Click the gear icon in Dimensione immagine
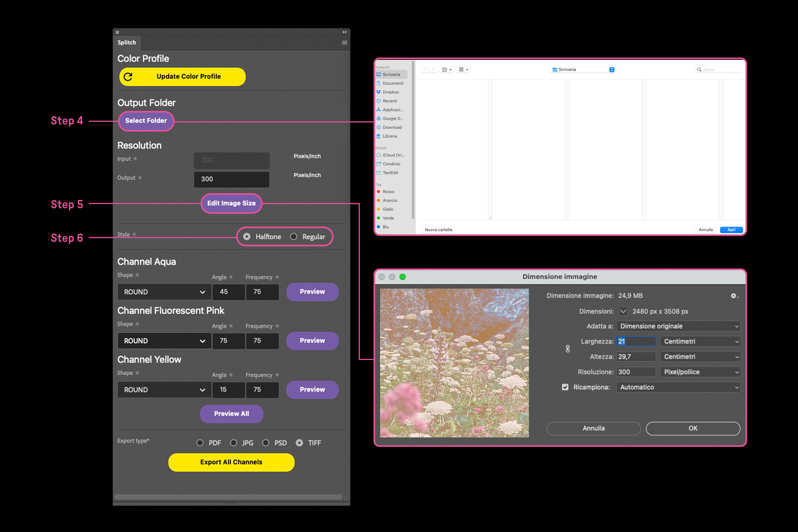798x532 pixels. [x=734, y=296]
